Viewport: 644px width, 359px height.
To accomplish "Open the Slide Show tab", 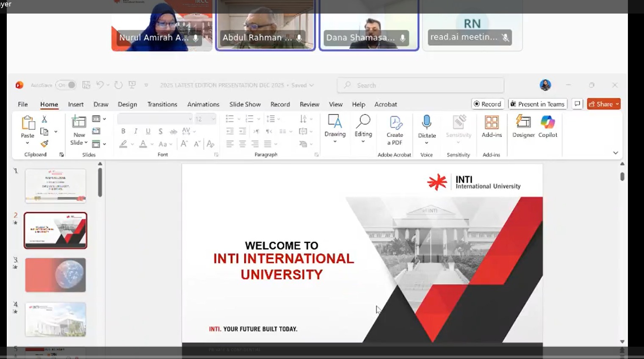I will (x=245, y=104).
